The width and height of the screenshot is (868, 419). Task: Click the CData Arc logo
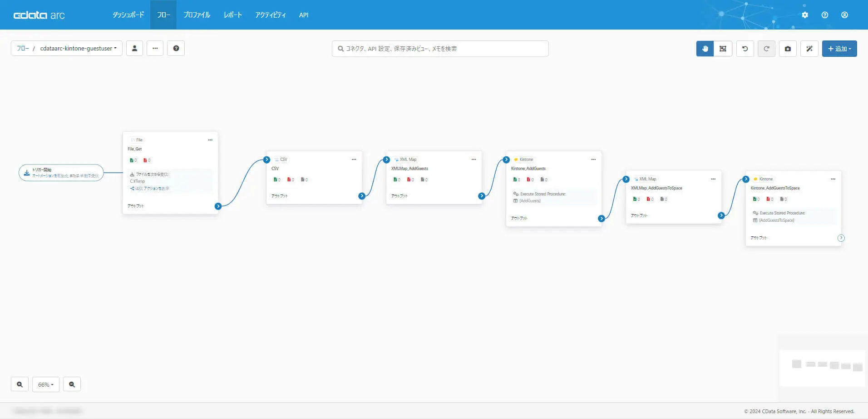click(x=39, y=15)
